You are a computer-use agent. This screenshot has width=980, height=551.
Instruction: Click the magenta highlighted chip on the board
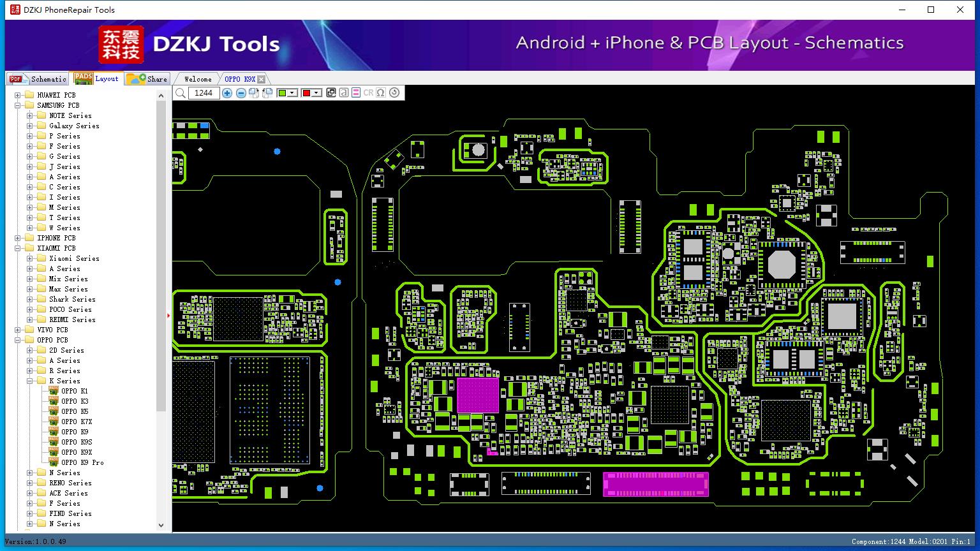pyautogui.click(x=478, y=395)
